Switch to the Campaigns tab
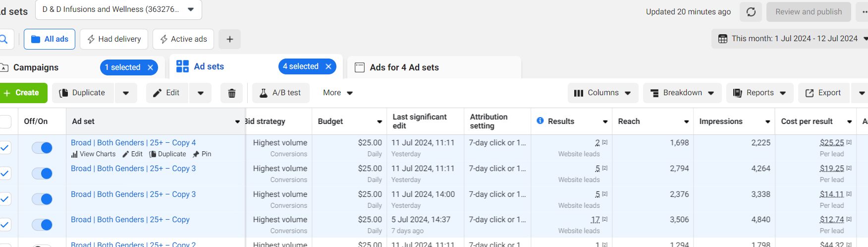Viewport: 868px width, 247px height. (x=36, y=67)
